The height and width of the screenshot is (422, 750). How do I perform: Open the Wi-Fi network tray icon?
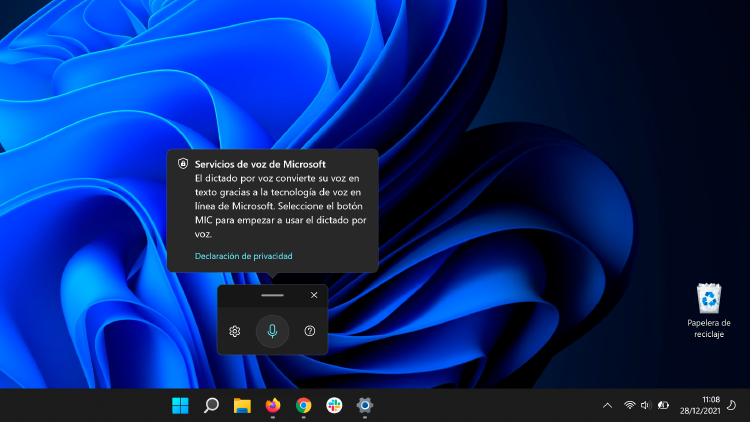(x=630, y=405)
